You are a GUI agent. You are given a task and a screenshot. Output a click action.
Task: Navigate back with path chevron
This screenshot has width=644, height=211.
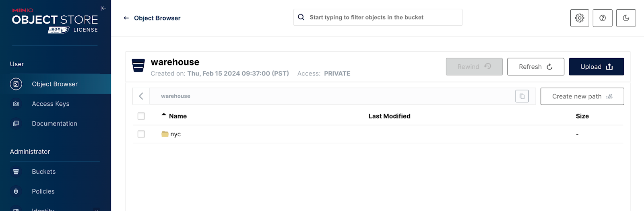(x=141, y=96)
